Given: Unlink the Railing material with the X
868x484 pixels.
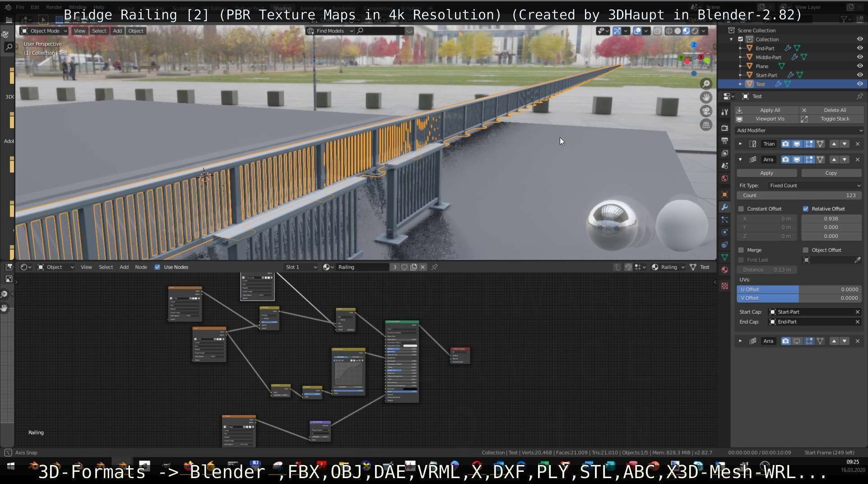Looking at the screenshot, I should pyautogui.click(x=422, y=267).
